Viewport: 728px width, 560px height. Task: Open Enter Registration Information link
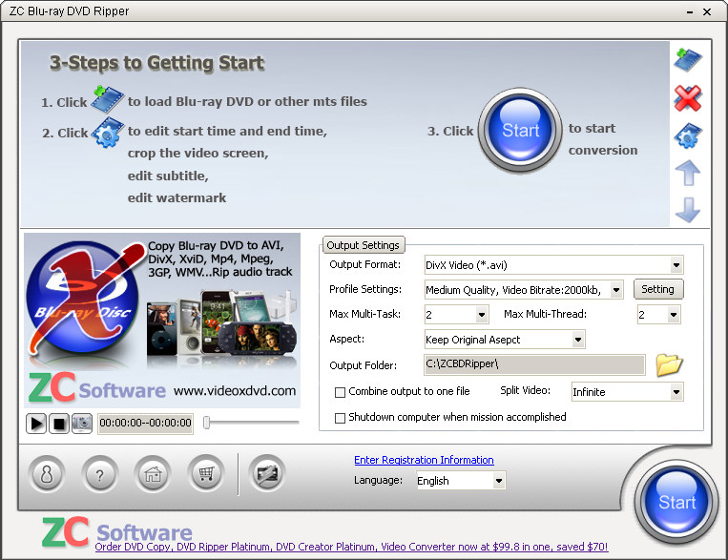tap(424, 460)
